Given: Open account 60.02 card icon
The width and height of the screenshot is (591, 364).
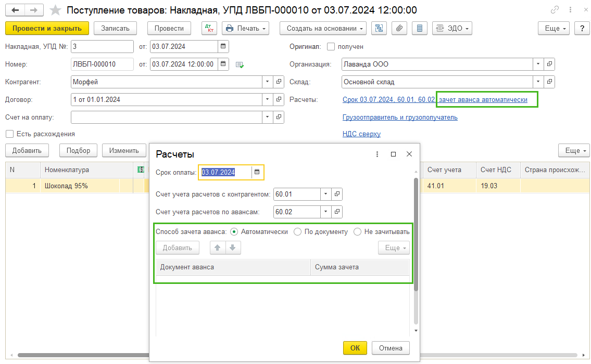Looking at the screenshot, I should tap(337, 212).
